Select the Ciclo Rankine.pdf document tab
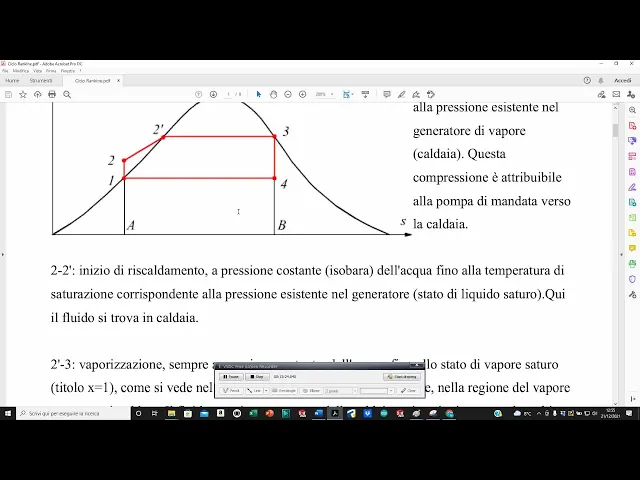The width and height of the screenshot is (640, 480). click(93, 80)
